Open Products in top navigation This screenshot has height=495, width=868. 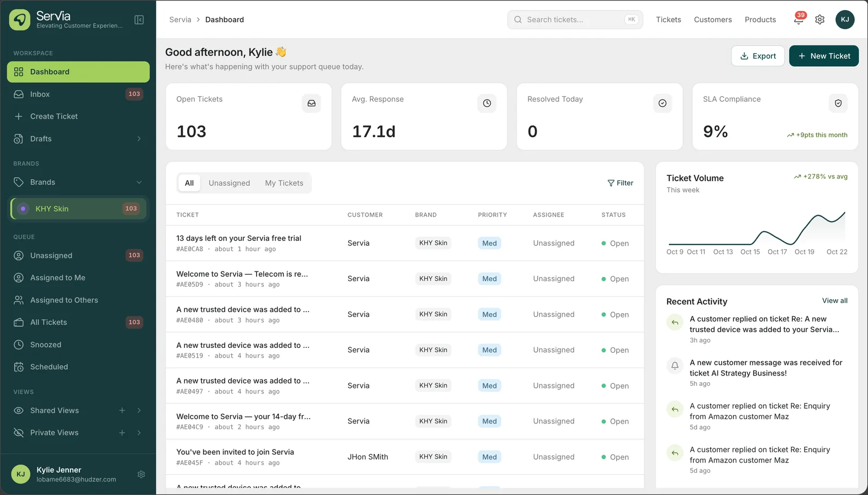click(x=760, y=20)
